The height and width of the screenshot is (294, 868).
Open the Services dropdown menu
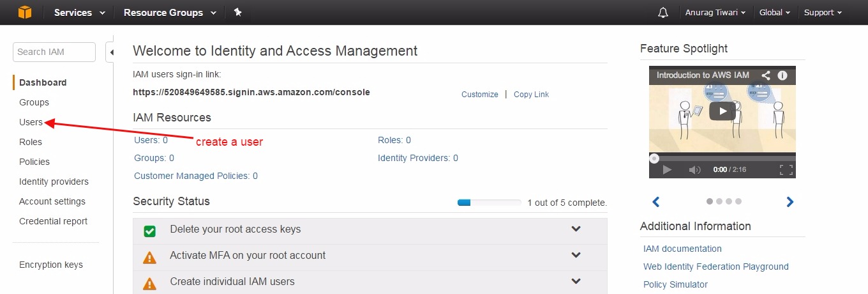pos(79,12)
